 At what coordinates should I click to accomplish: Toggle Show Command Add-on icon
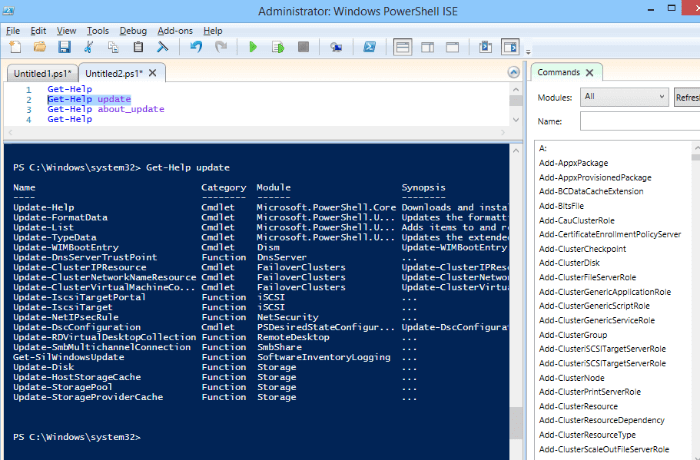tap(510, 47)
